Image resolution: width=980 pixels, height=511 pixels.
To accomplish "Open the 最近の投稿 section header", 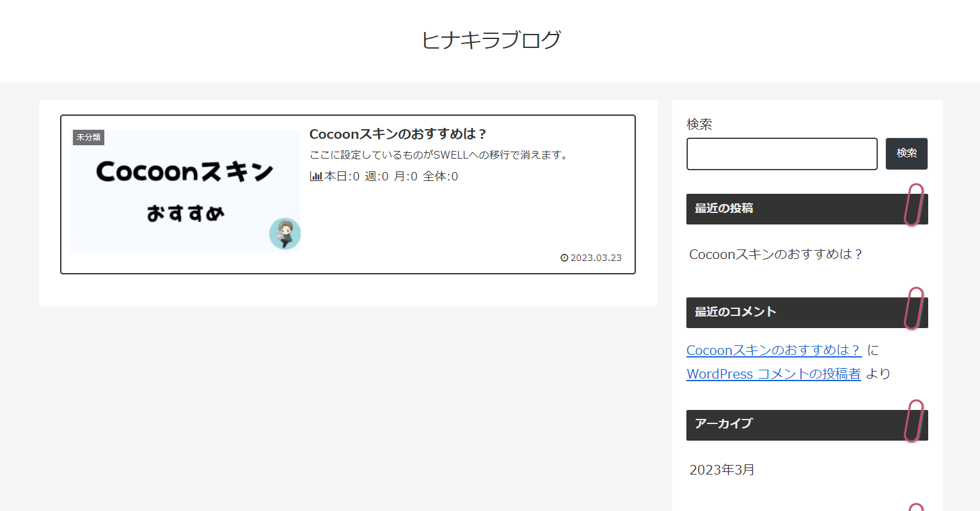I will [x=723, y=208].
